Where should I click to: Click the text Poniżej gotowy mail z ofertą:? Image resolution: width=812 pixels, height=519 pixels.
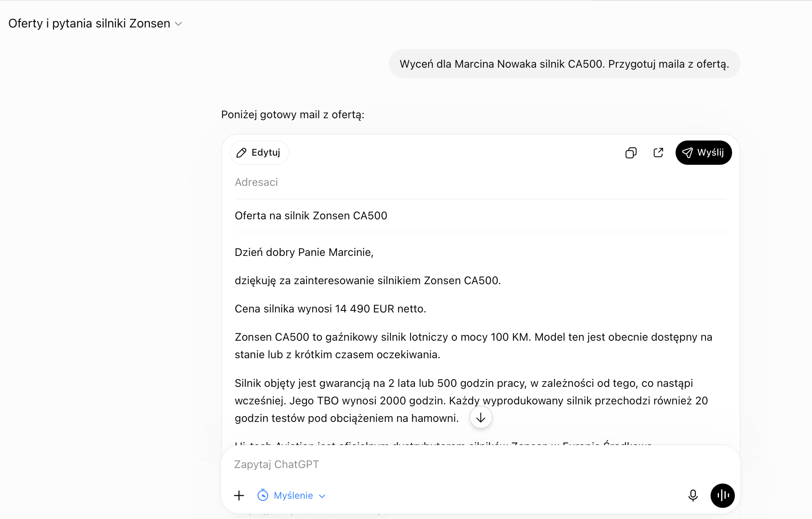(x=293, y=115)
